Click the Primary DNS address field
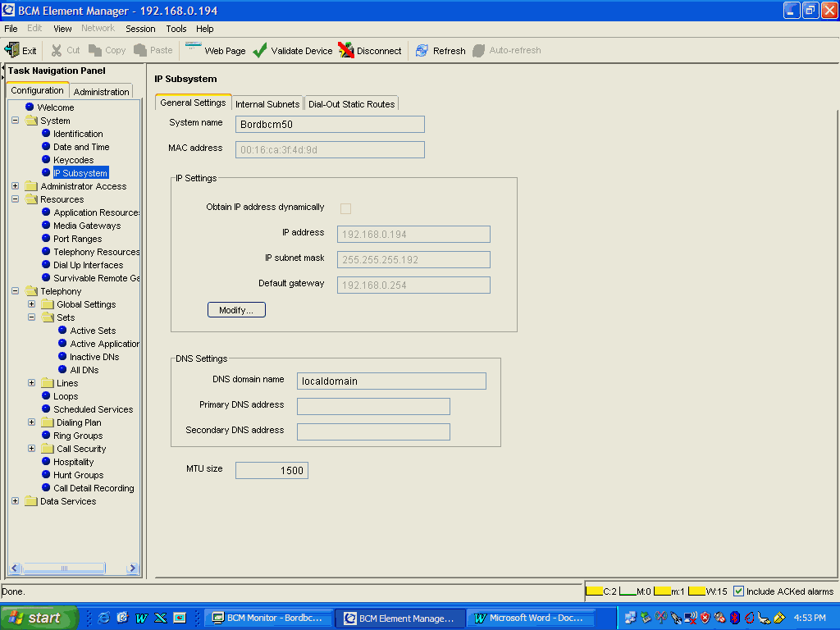Viewport: 840px width, 630px height. point(373,406)
